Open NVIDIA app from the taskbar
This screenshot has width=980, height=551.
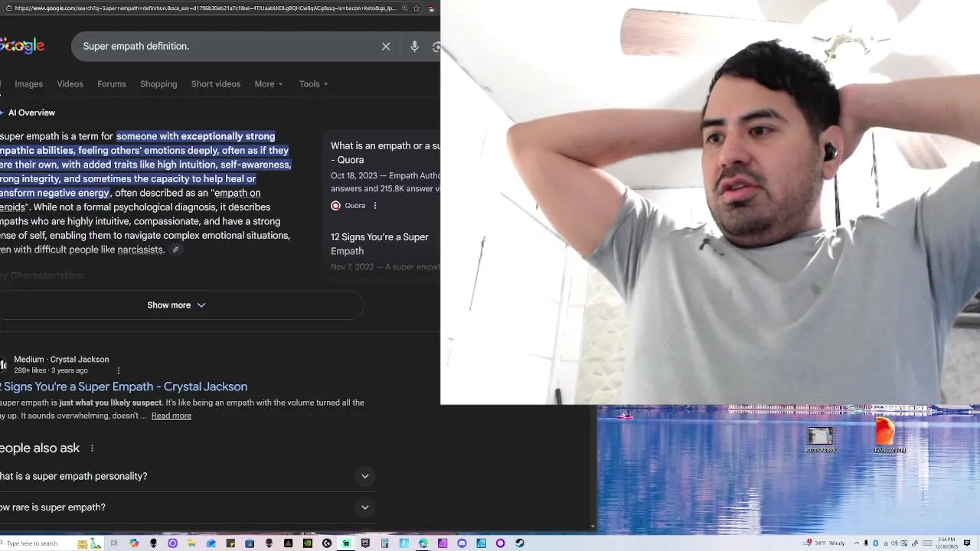[x=308, y=543]
